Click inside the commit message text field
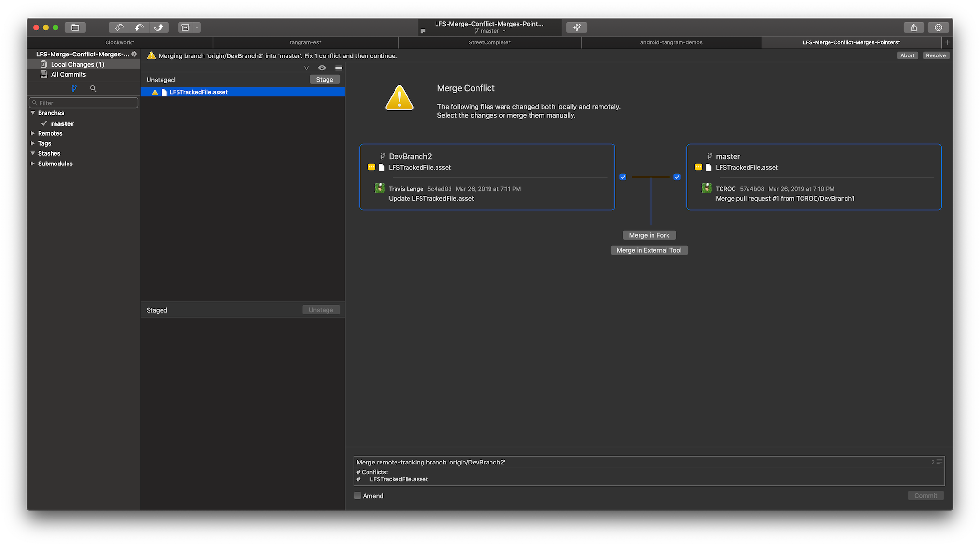980x546 pixels. click(x=579, y=471)
